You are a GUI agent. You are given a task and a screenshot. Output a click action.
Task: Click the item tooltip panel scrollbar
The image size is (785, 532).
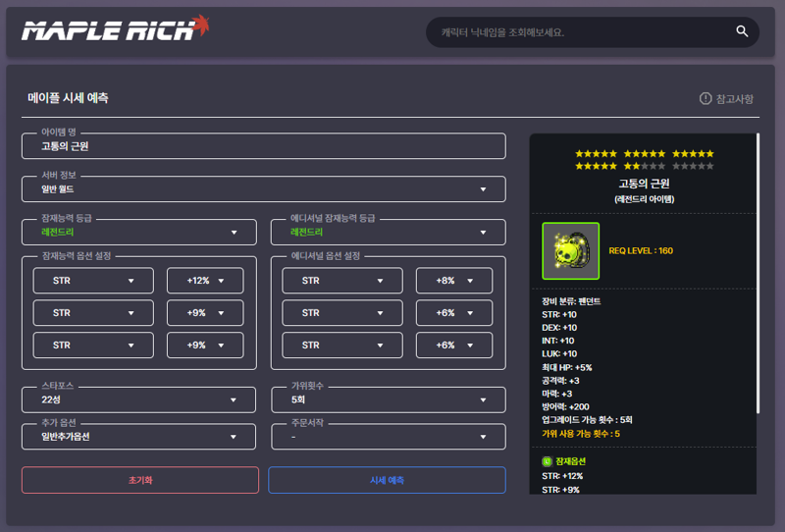point(758,273)
